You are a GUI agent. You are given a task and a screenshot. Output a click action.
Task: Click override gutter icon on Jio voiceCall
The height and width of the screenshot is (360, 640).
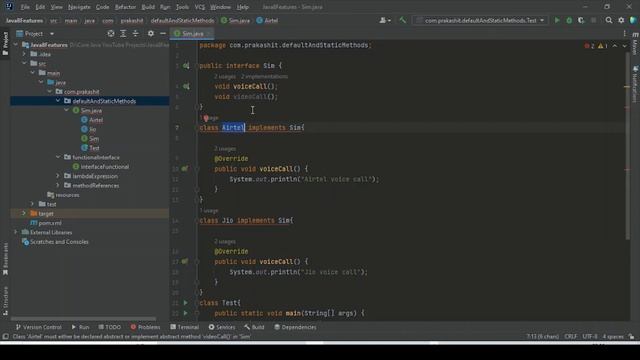point(185,261)
